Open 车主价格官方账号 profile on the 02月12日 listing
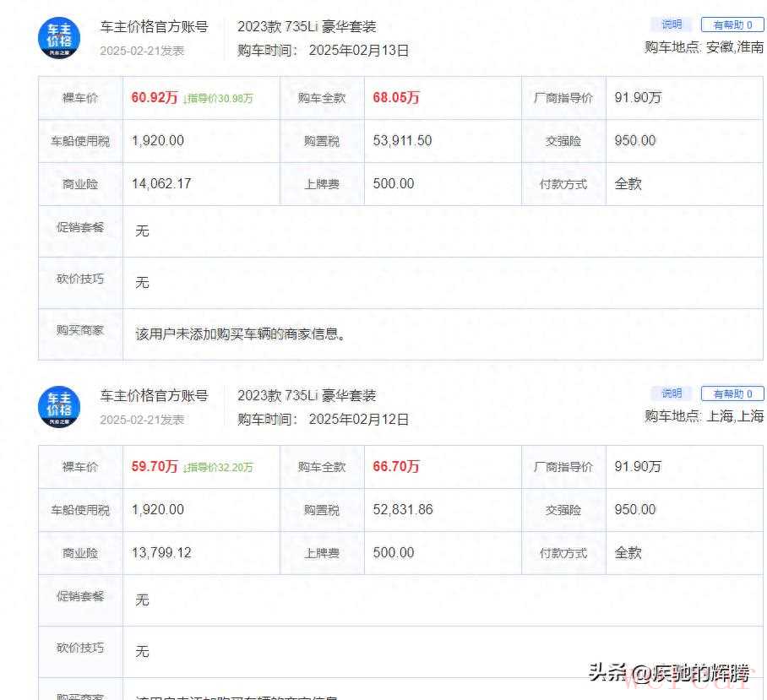This screenshot has width=767, height=700. [154, 395]
